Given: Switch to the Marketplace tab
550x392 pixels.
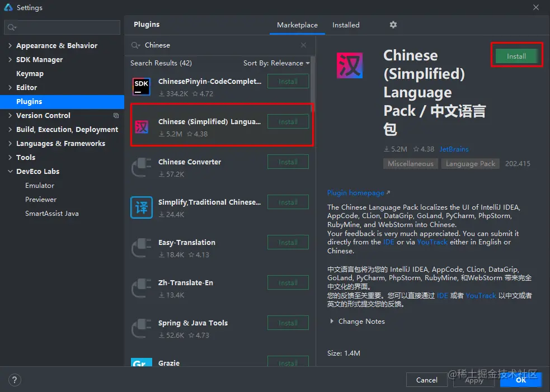Looking at the screenshot, I should tap(297, 25).
